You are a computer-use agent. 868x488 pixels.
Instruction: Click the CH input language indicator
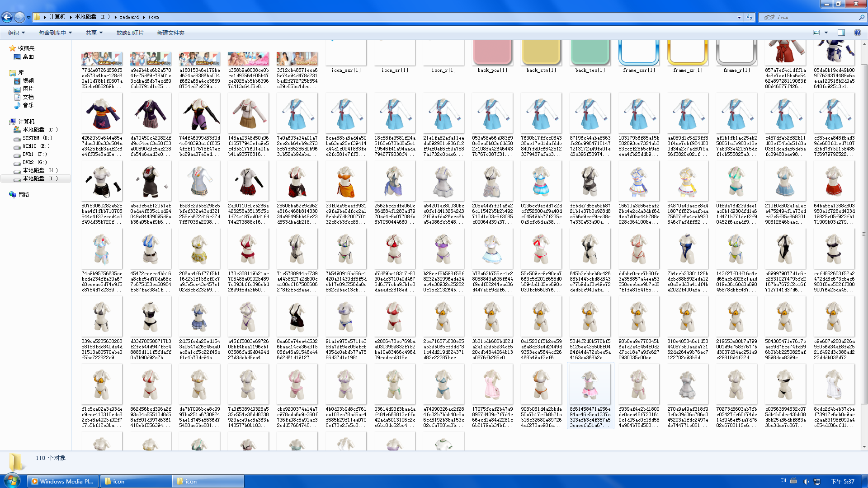coord(783,481)
